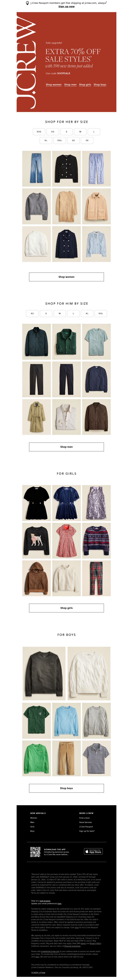Select women's size 3X button
The image size is (133, 980).
(87, 140)
